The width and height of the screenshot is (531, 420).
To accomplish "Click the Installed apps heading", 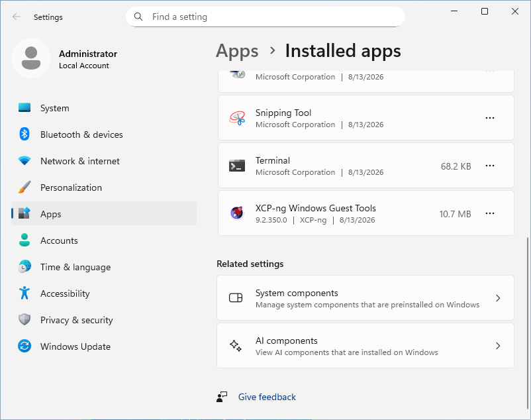I will [x=343, y=51].
